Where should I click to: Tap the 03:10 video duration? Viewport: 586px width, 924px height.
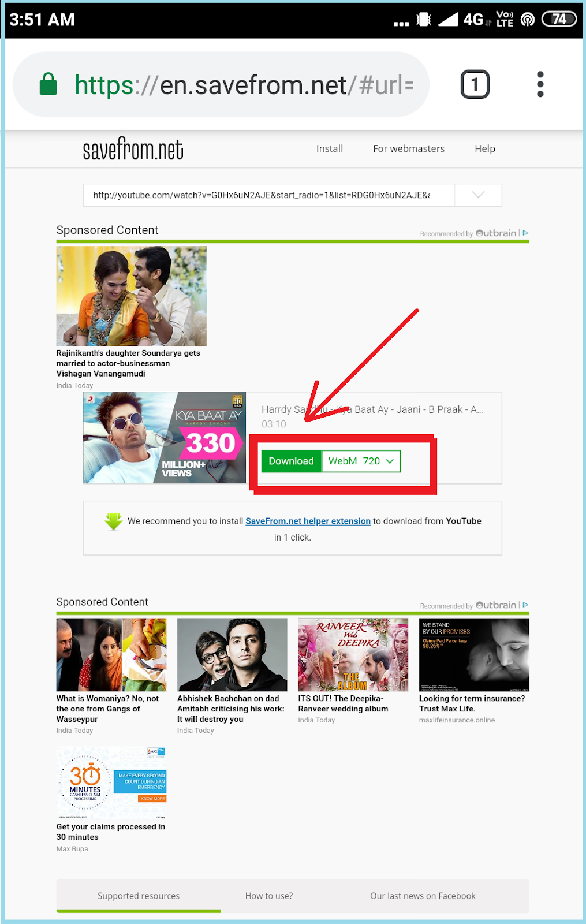coord(274,424)
